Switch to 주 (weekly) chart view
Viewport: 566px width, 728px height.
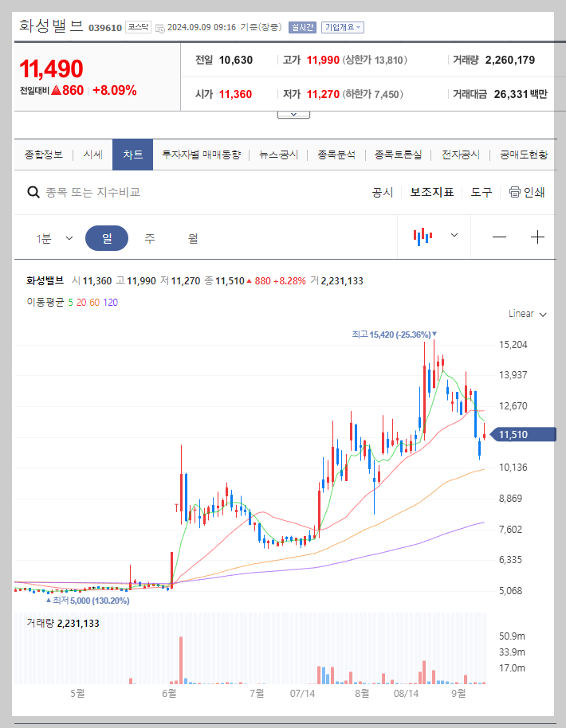[x=150, y=237]
